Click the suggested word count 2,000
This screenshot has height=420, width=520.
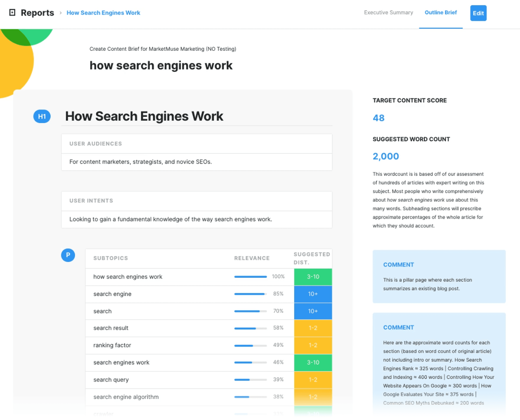pos(385,156)
